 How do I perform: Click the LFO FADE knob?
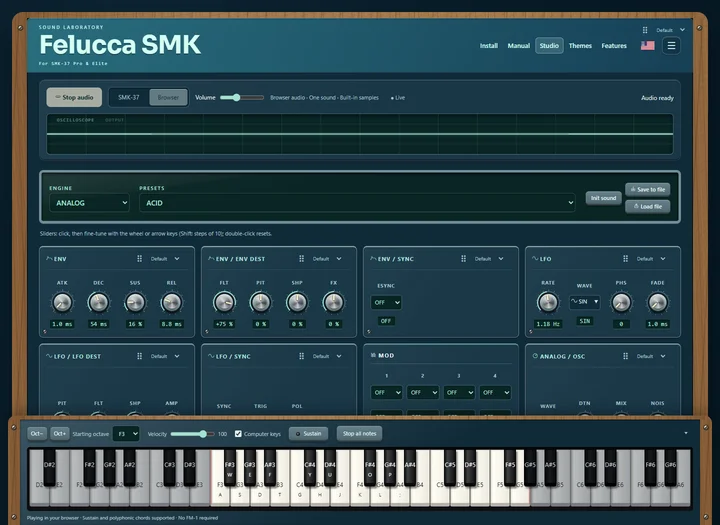(658, 302)
